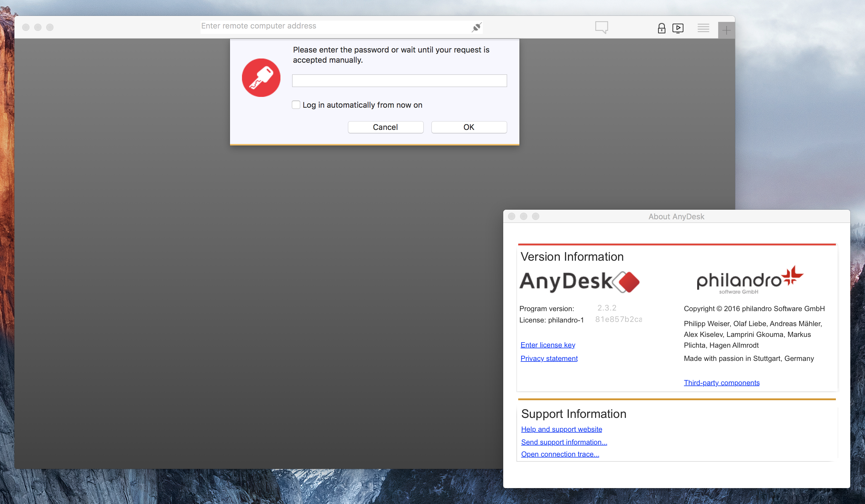
Task: Click the pin/bookmark icon in address bar
Action: pos(477,26)
